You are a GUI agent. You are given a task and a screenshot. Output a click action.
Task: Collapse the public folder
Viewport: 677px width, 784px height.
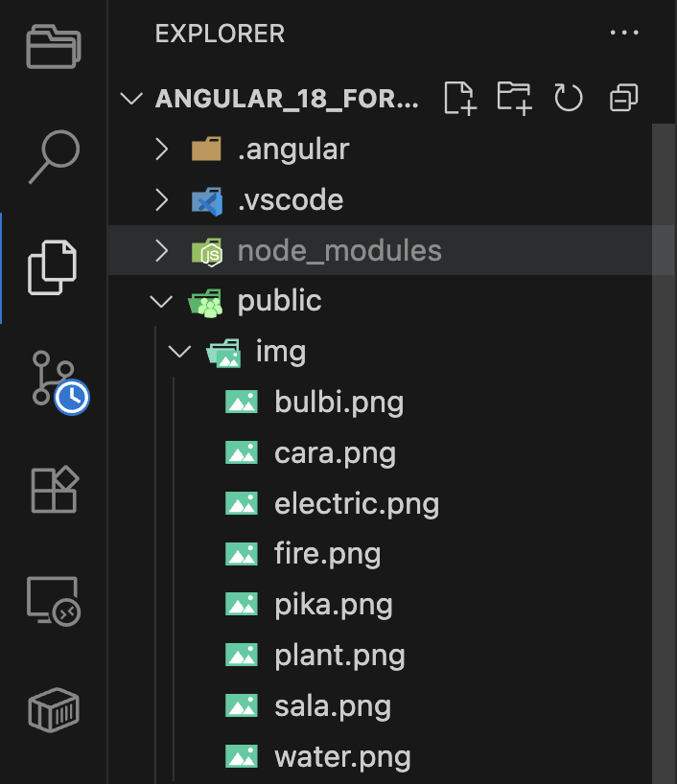279,302
